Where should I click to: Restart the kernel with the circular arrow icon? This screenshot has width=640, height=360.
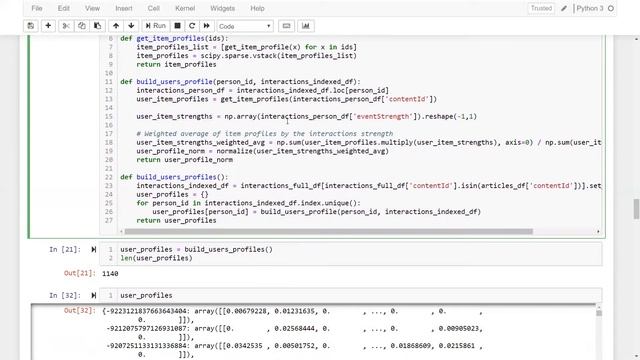click(192, 26)
